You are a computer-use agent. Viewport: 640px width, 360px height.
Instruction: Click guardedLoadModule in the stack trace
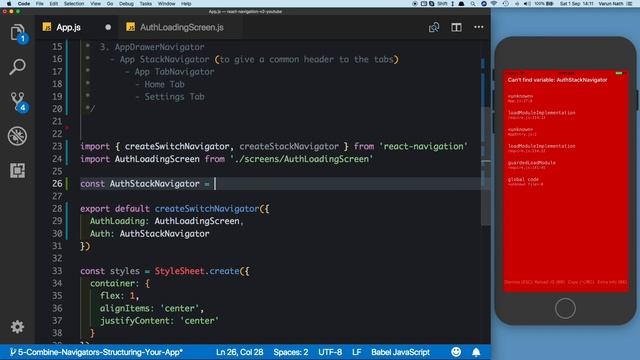[x=531, y=163]
